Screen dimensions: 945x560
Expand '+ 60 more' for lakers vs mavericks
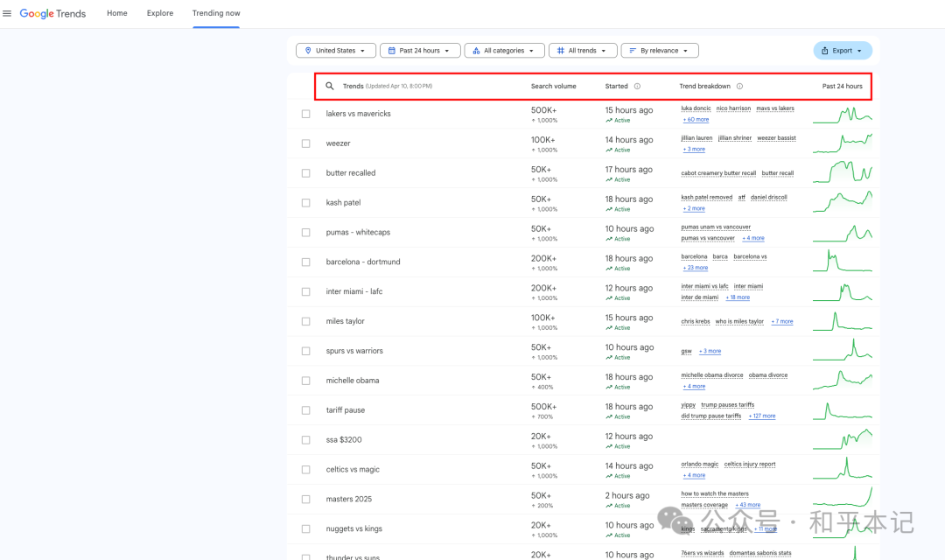click(x=696, y=119)
